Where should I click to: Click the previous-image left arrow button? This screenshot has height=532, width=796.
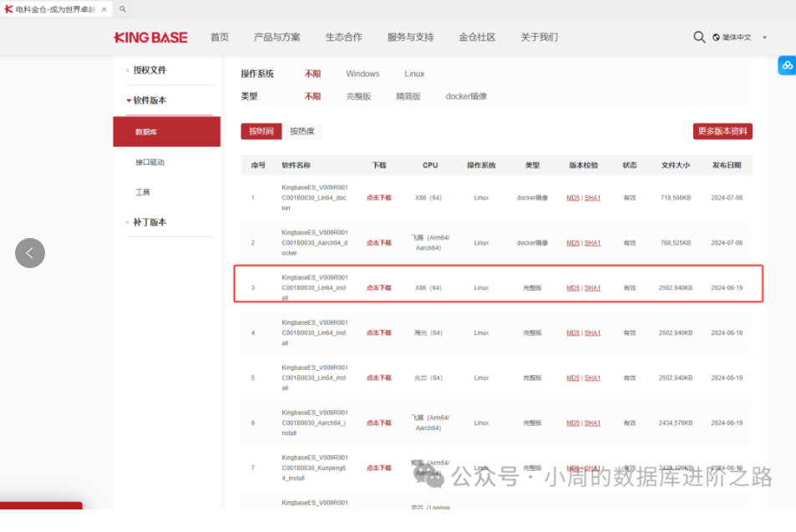pos(30,253)
